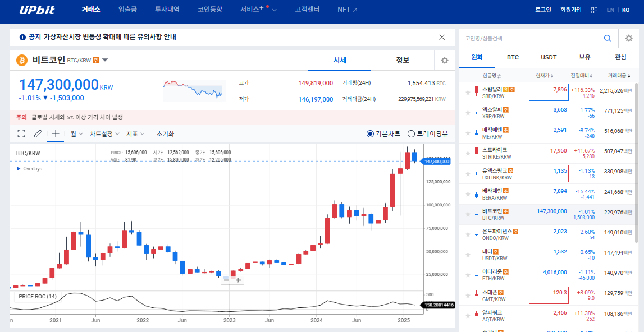The height and width of the screenshot is (332, 644).
Task: Zoom out the chart with minus button
Action: coord(226,280)
